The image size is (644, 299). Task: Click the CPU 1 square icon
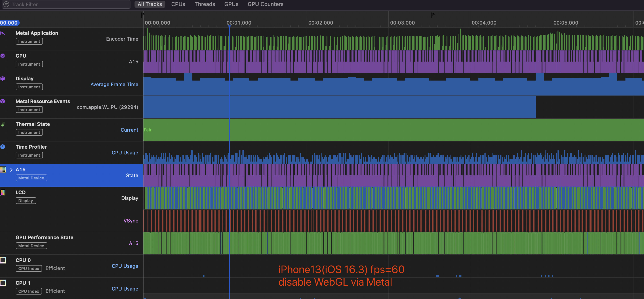(3, 283)
